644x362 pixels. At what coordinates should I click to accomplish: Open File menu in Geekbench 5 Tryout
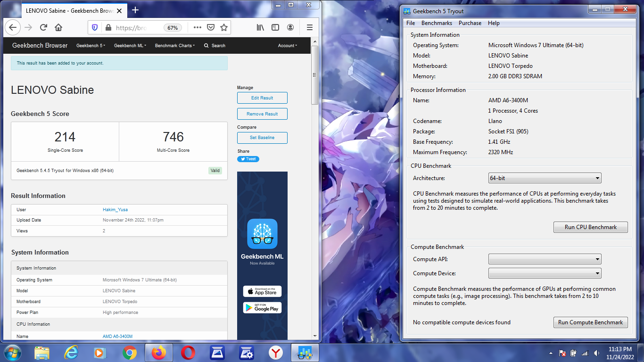click(x=411, y=23)
